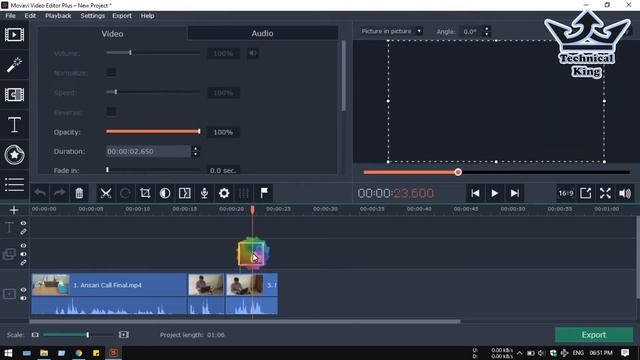Image resolution: width=640 pixels, height=360 pixels.
Task: Click the Rotate tool icon
Action: (x=125, y=193)
